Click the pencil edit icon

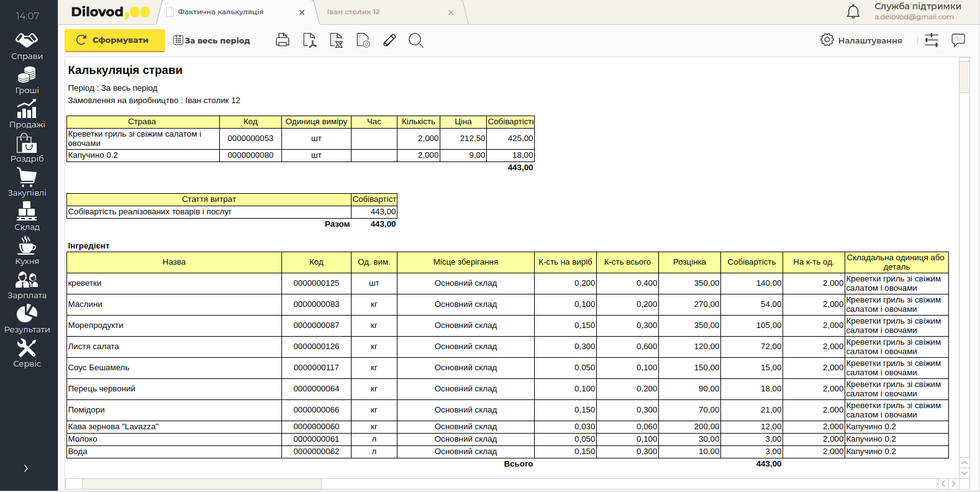click(389, 40)
